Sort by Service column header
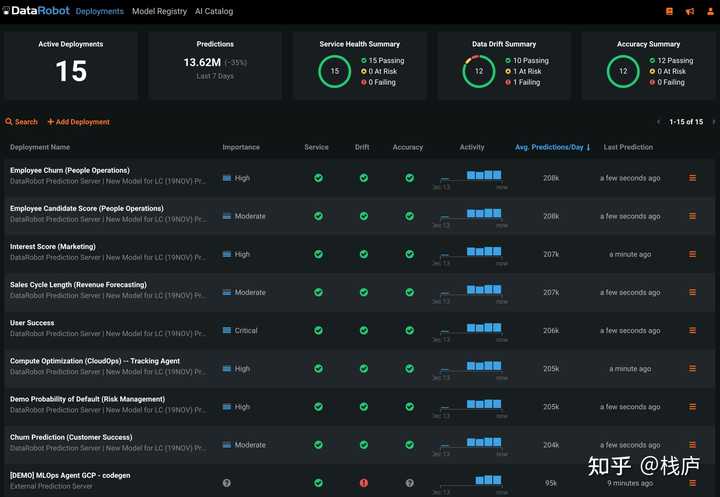 click(x=316, y=147)
